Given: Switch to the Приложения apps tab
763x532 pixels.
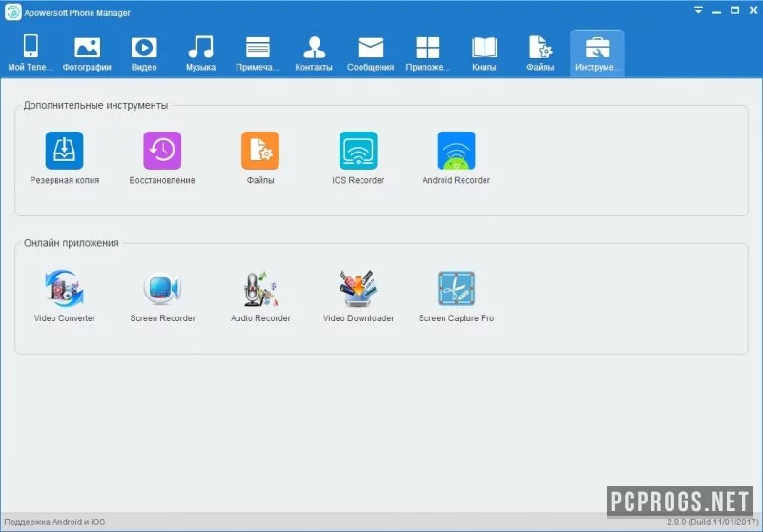Looking at the screenshot, I should pyautogui.click(x=427, y=53).
